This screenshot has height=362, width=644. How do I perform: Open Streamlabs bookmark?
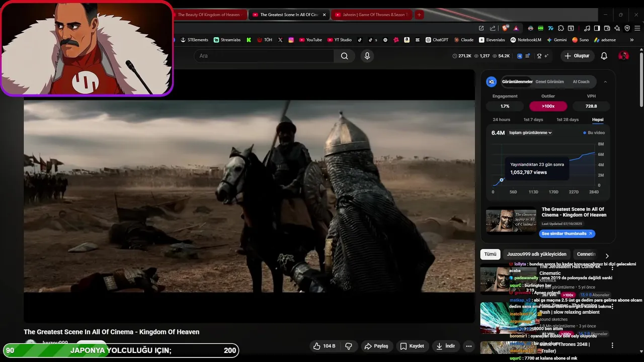pos(227,40)
